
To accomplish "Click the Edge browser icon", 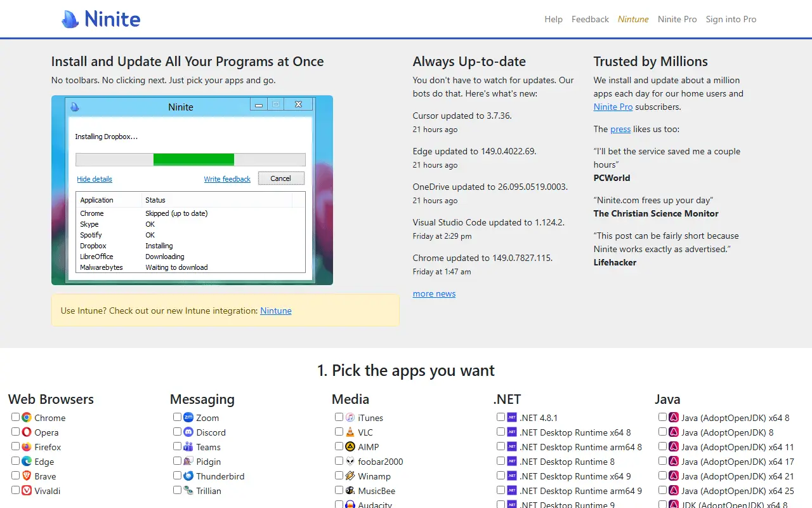I will [27, 461].
